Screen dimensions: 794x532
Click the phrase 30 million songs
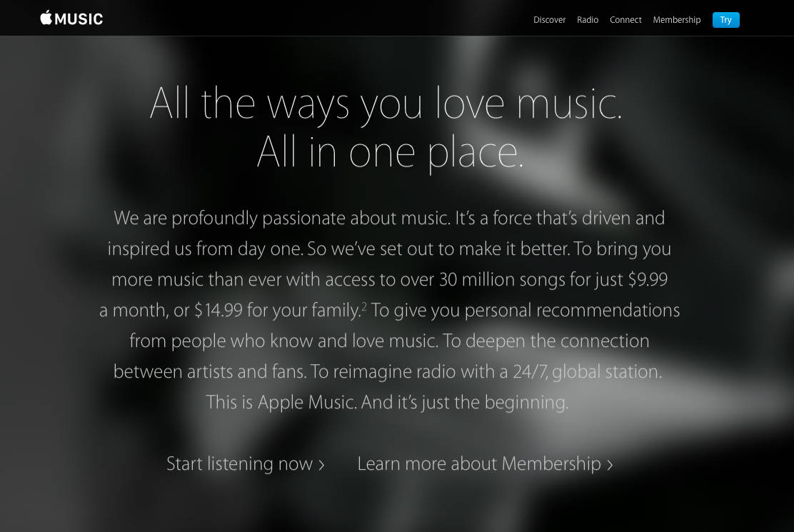501,280
